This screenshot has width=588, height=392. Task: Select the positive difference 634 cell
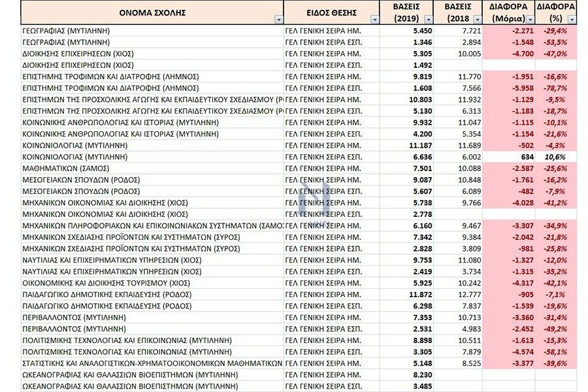pyautogui.click(x=509, y=157)
